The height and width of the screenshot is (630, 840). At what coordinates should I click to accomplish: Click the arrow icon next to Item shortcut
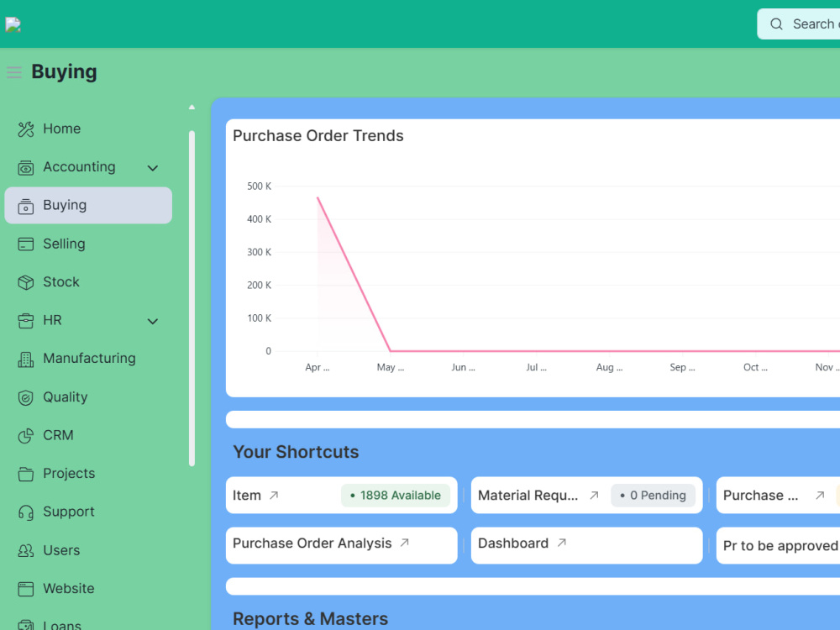tap(274, 495)
